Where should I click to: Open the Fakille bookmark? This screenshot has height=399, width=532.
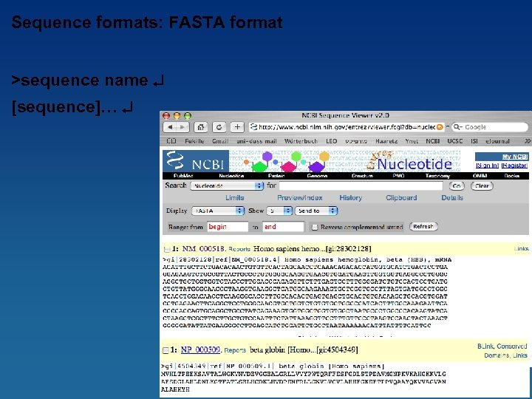coord(194,141)
